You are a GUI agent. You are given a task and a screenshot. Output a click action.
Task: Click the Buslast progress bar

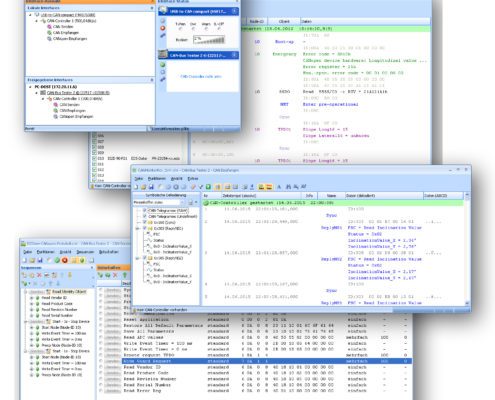[209, 40]
